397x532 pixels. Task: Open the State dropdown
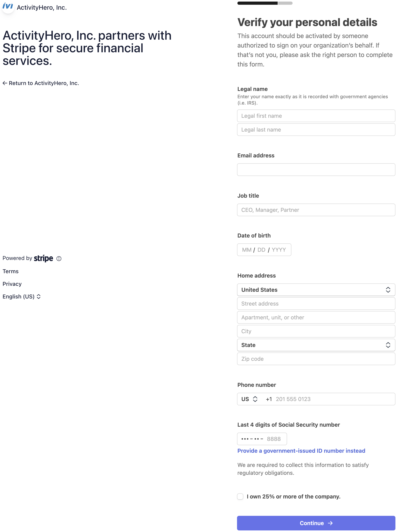(x=316, y=345)
